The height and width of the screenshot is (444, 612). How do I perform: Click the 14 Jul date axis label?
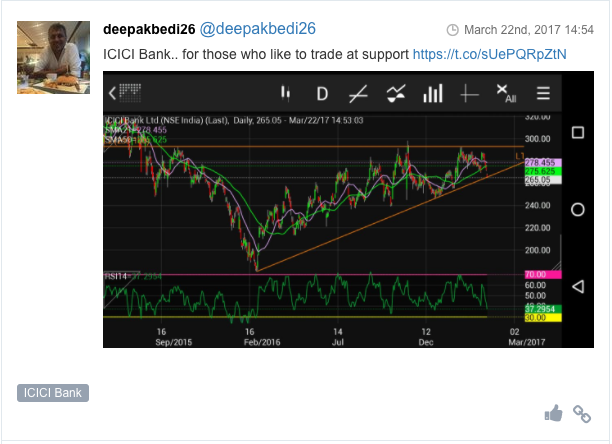click(x=338, y=337)
